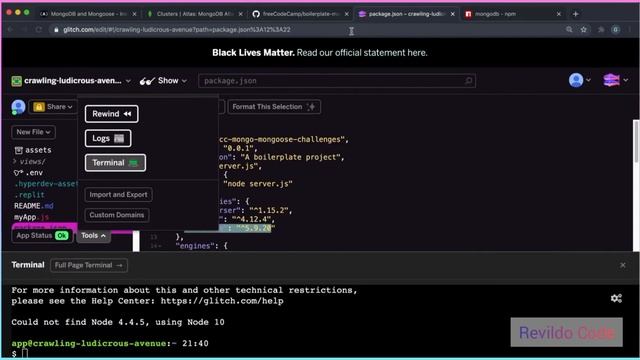Screen dimensions: 640x360
Task: Open the Show preview dropdown
Action: coord(163,81)
